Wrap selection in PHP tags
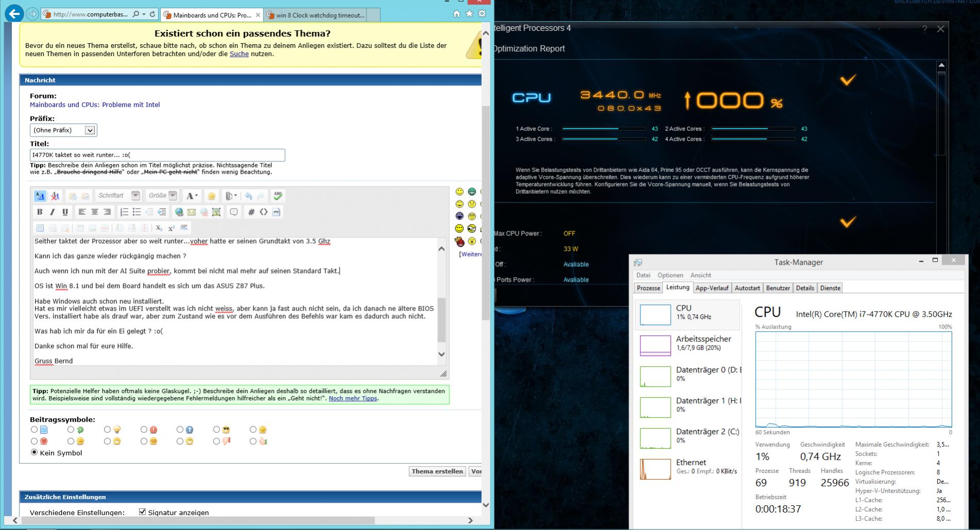Screen dimensions: 980x530 tap(276, 212)
